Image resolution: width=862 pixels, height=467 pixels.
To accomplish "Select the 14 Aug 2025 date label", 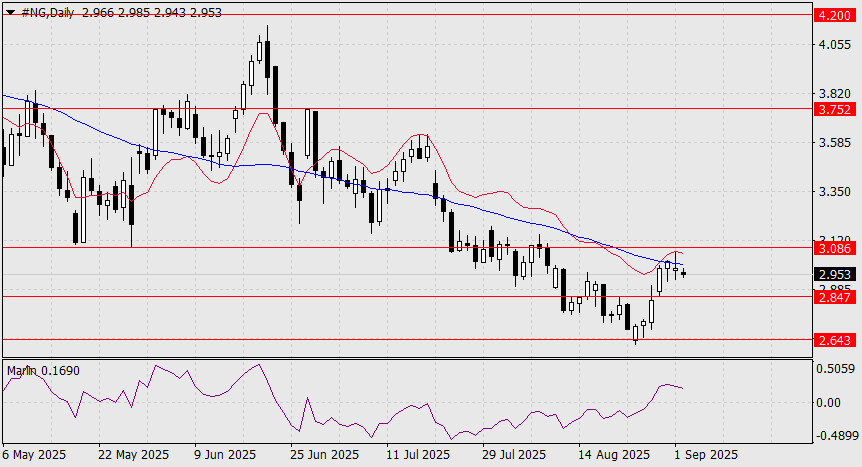I will (614, 455).
